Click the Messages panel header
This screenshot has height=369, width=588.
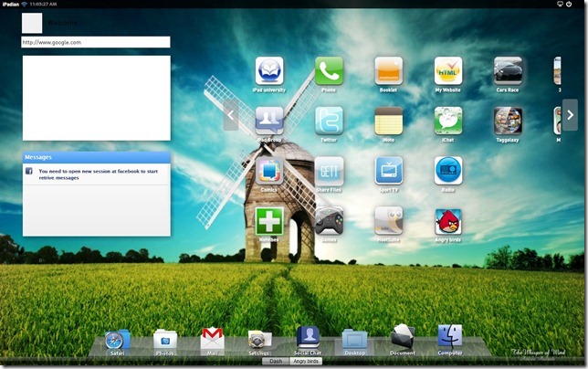click(97, 157)
